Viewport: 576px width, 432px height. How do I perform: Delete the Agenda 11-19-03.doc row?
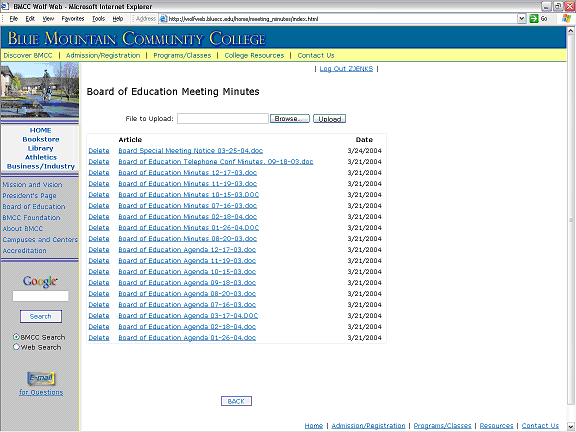point(99,261)
